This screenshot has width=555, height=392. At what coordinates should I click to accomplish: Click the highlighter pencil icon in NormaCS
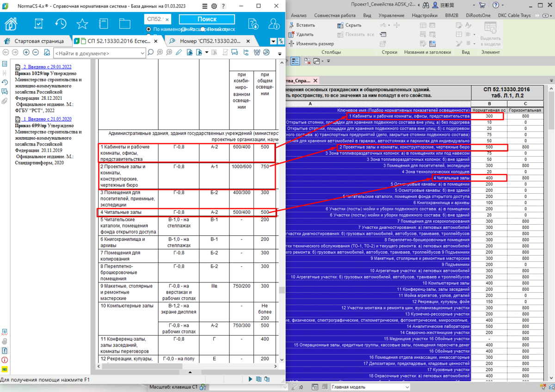point(179,52)
